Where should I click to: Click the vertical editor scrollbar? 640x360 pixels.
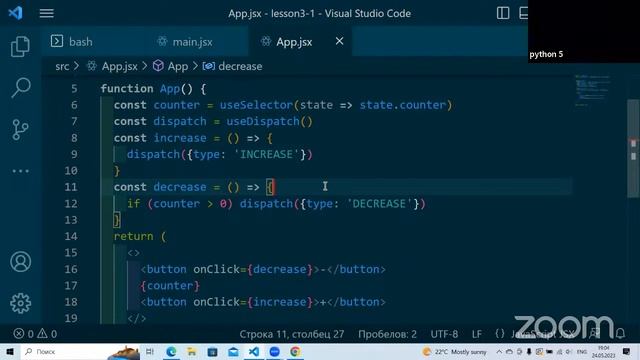(x=633, y=149)
